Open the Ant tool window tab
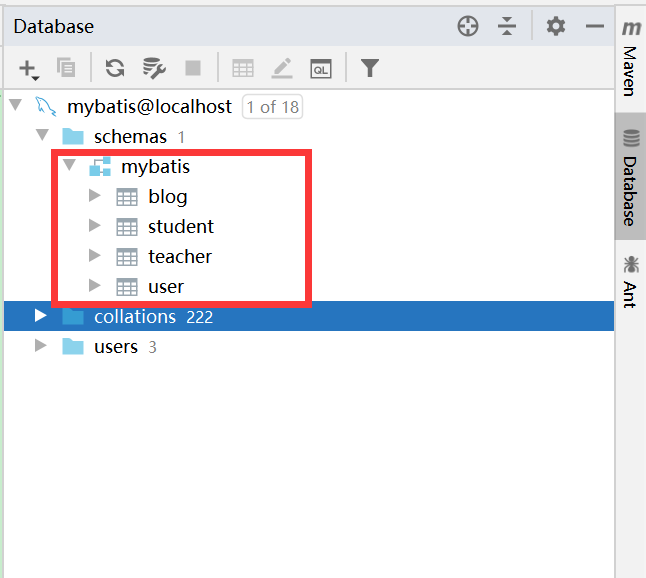The image size is (646, 578). click(x=631, y=282)
